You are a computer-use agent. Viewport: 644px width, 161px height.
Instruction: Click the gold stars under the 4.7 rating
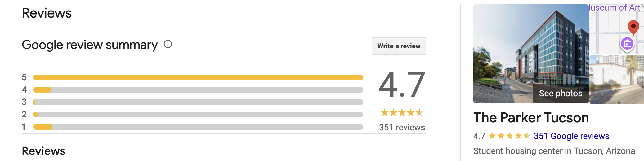pos(402,113)
